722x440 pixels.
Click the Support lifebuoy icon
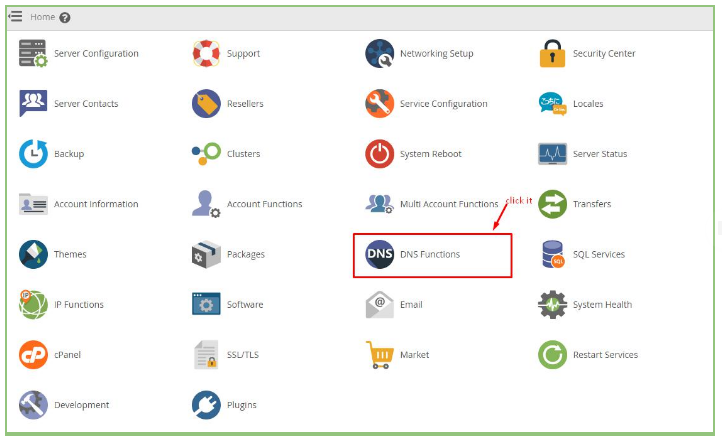[x=206, y=53]
